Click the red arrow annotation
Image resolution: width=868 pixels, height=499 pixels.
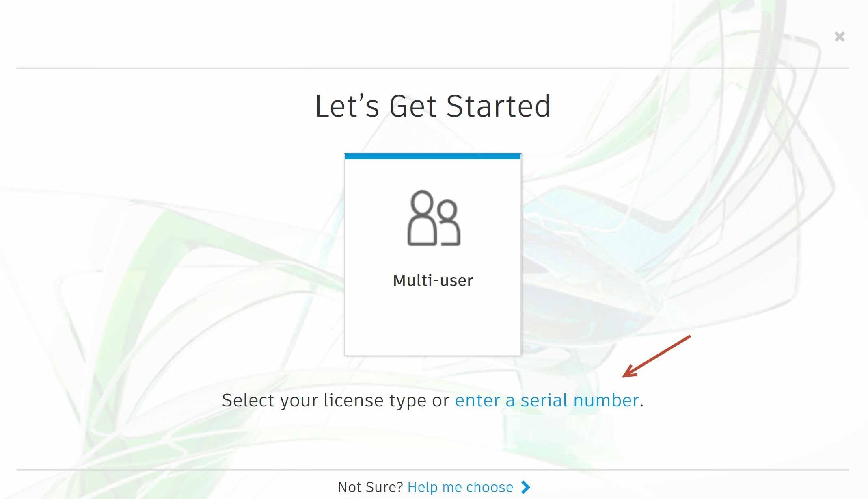656,356
